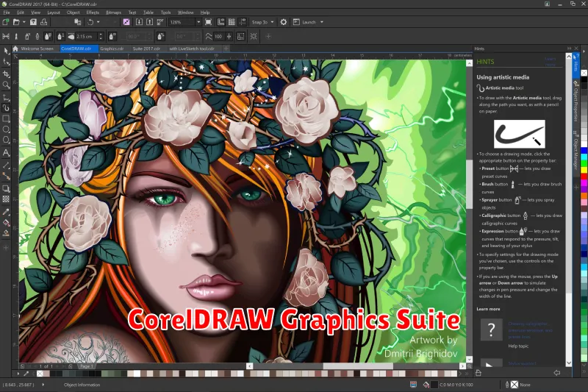
Task: Select the Text tool
Action: click(x=6, y=153)
